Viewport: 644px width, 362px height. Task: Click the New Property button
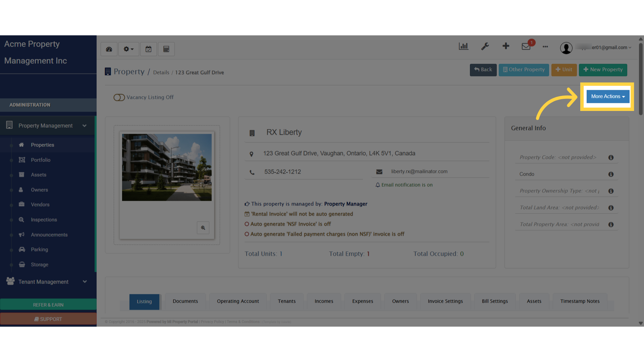point(603,70)
